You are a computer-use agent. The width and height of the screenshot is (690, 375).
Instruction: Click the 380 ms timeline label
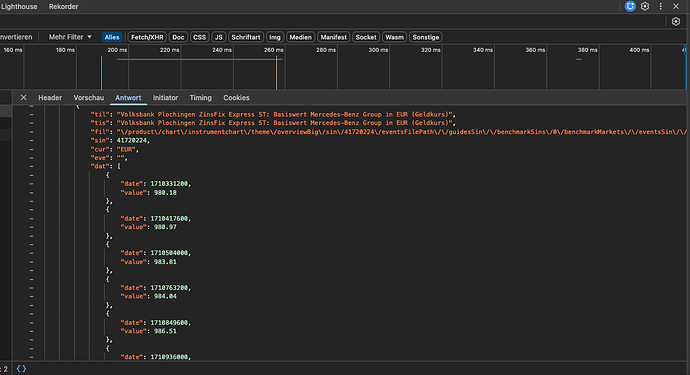587,50
